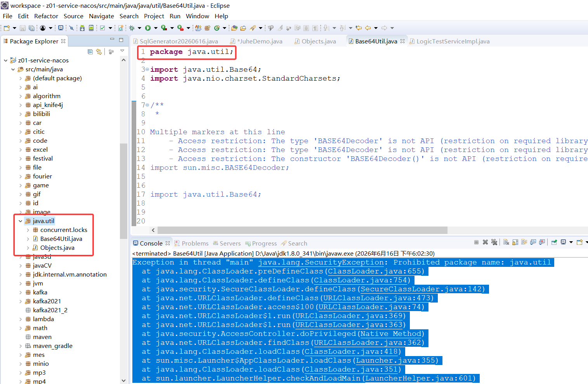Click the Remove Launch icon in Console
Screen dimensions: 588x384
[485, 242]
